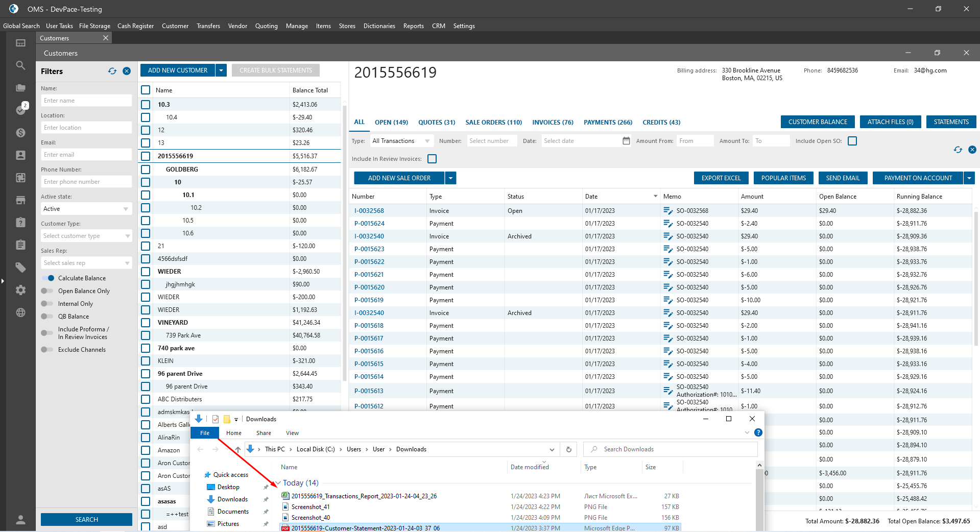This screenshot has width=980, height=532.
Task: Open the Reports menu
Action: pyautogui.click(x=413, y=26)
